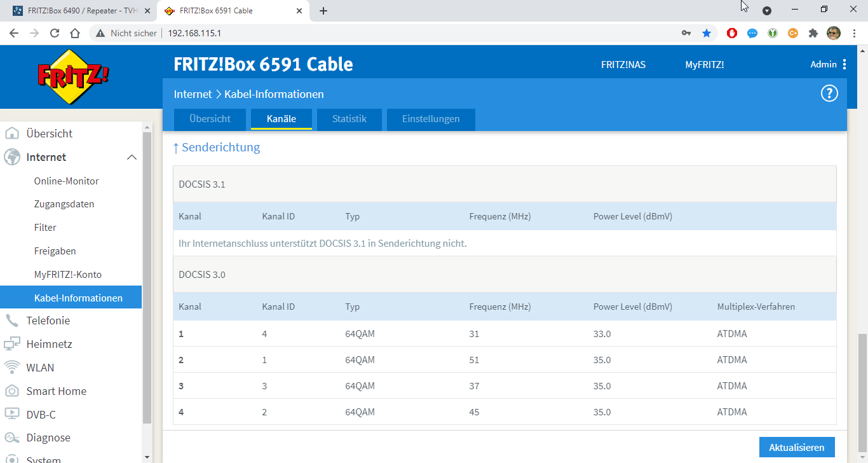Click the Admin user label
Viewport: 868px width, 463px height.
(824, 64)
